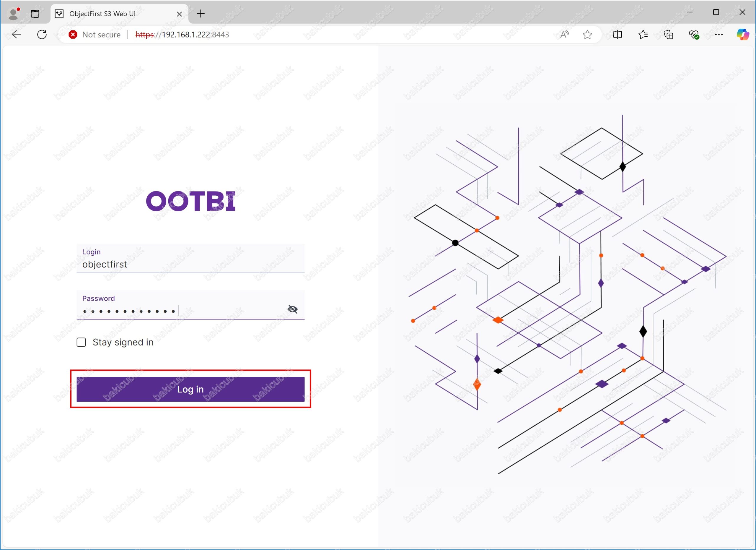Viewport: 756px width, 550px height.
Task: Click the Stay signed in label
Action: tap(123, 342)
